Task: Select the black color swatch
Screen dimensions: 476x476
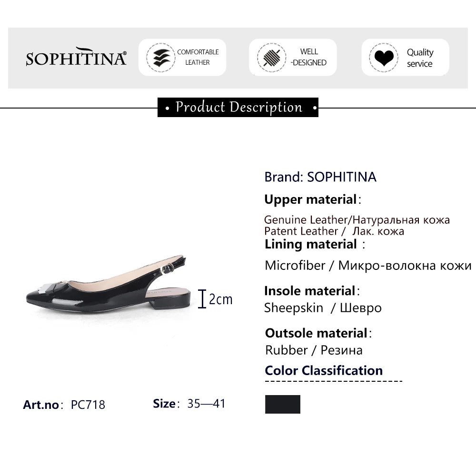Action: 283,404
